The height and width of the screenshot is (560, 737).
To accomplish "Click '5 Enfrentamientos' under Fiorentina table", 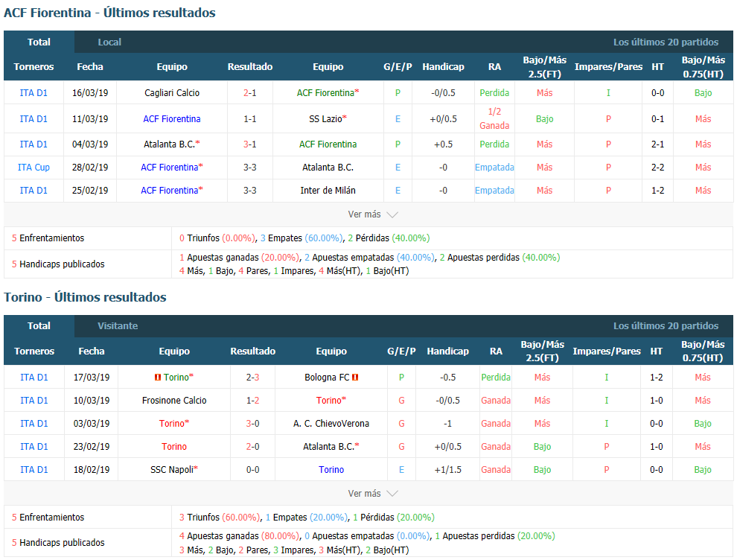I will tap(48, 238).
